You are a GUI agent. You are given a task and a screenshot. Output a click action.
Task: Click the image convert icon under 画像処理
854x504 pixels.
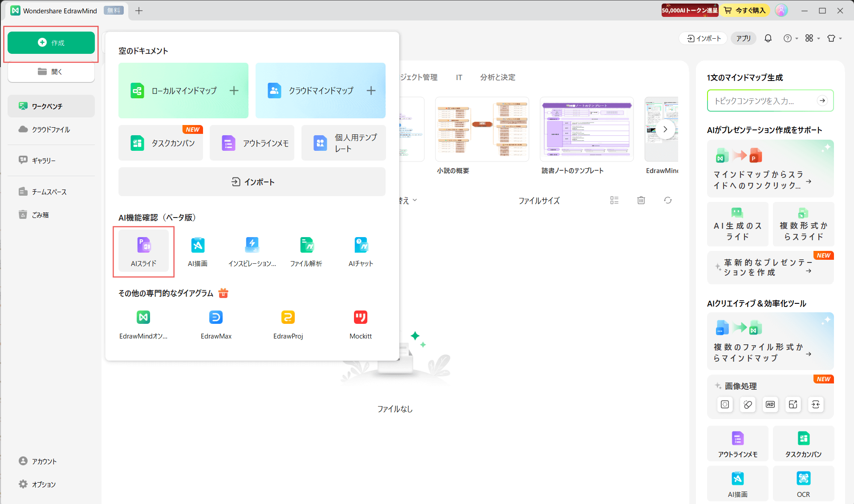[816, 404]
